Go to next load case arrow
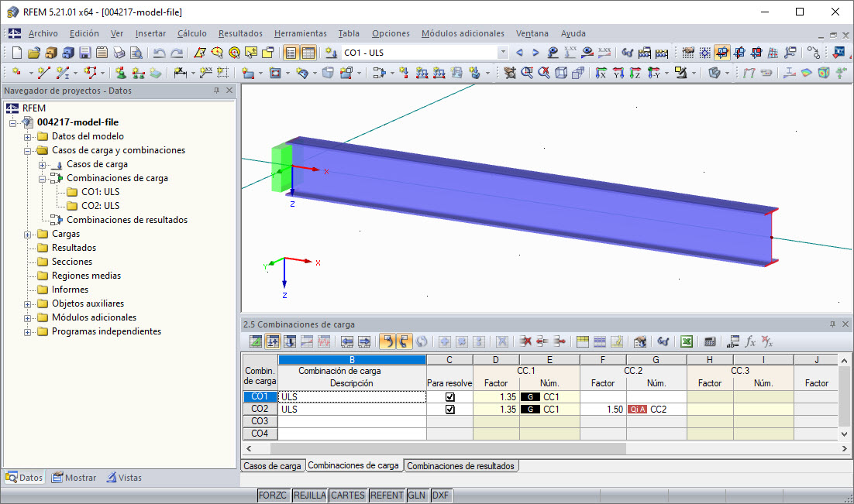 pyautogui.click(x=535, y=53)
